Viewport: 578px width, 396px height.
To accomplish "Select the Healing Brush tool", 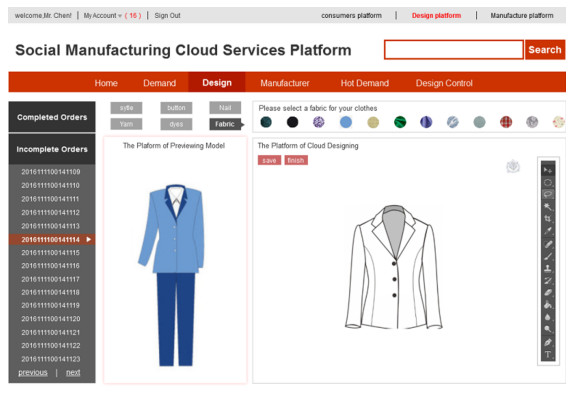I will click(x=548, y=244).
